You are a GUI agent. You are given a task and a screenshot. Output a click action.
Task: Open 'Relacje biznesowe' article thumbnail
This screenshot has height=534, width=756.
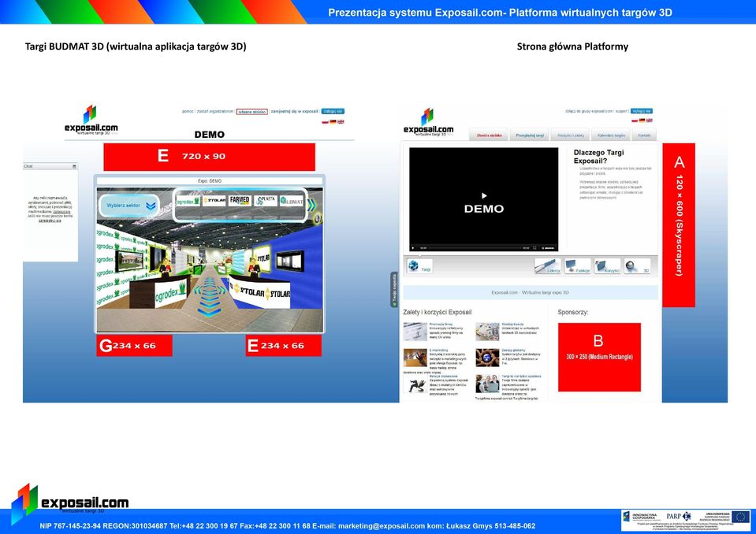point(415,384)
